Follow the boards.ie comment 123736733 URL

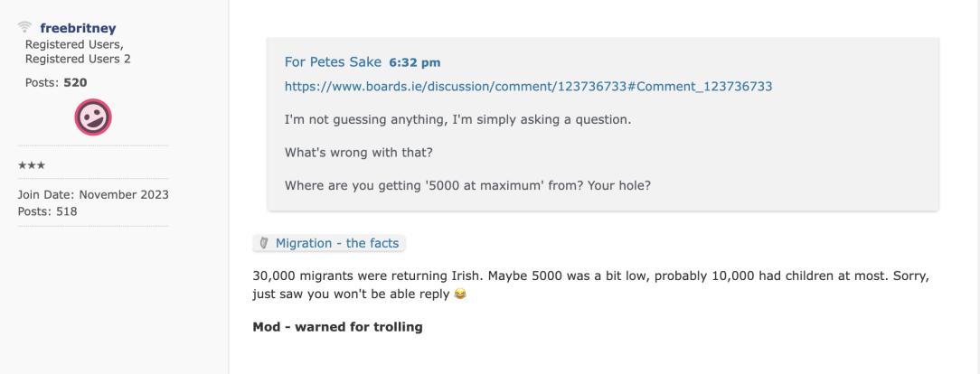528,86
